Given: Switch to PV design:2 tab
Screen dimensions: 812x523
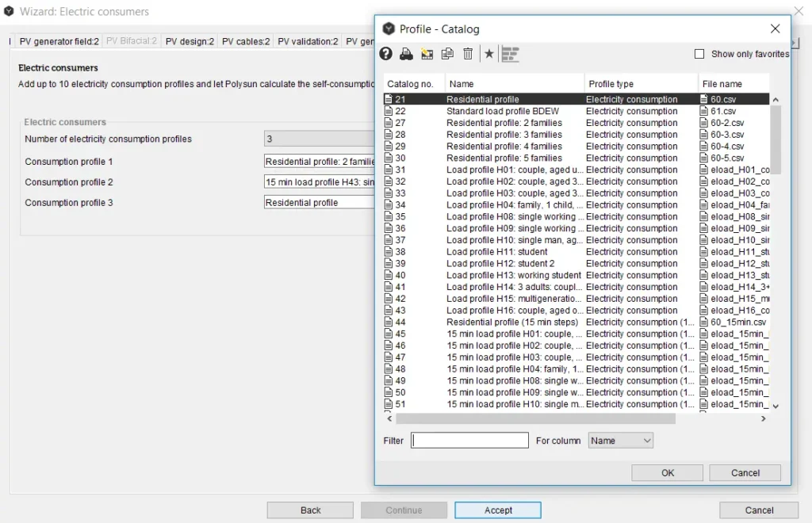Looking at the screenshot, I should [x=190, y=41].
